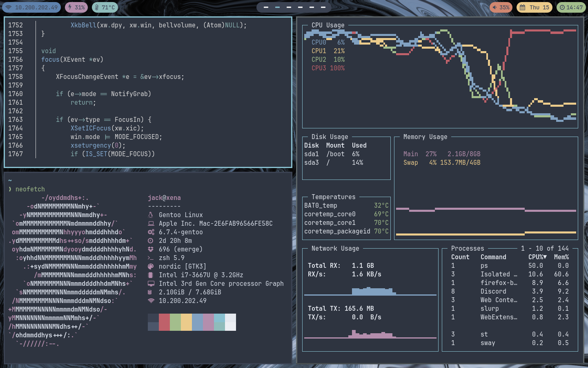Select the firefox-b… process row

[510, 283]
